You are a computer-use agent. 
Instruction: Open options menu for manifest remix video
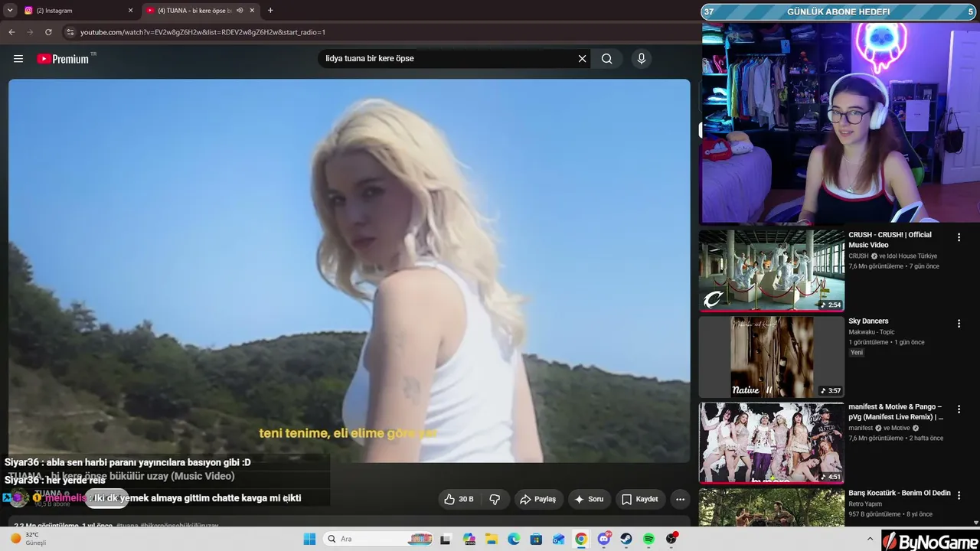tap(959, 409)
